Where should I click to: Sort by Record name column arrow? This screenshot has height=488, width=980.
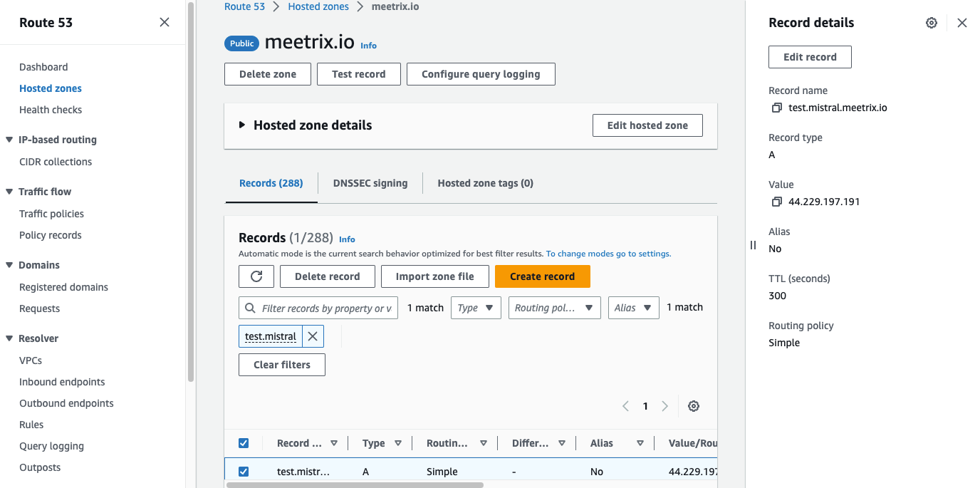click(x=334, y=443)
